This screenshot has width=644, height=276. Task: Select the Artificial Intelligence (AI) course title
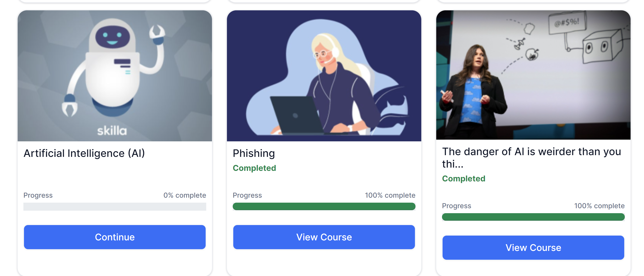click(84, 153)
